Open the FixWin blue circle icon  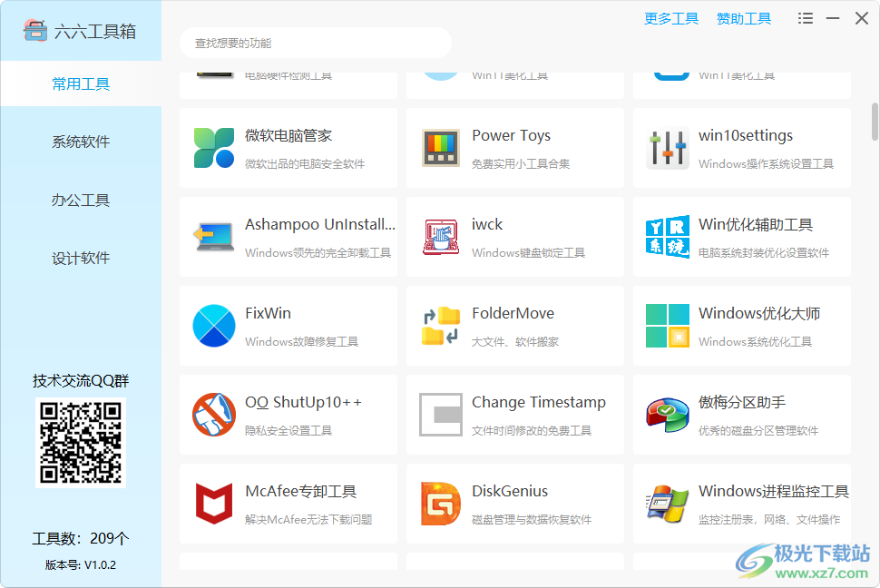(x=214, y=326)
